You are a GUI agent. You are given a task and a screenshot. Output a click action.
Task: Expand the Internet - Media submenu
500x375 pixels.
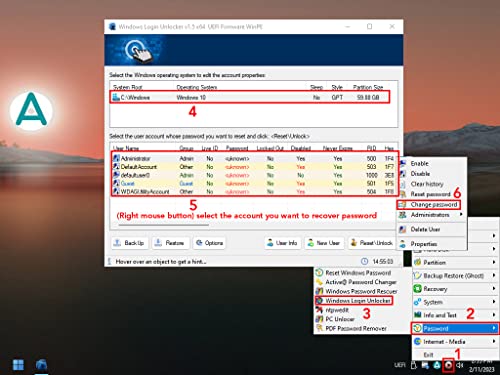(455, 341)
